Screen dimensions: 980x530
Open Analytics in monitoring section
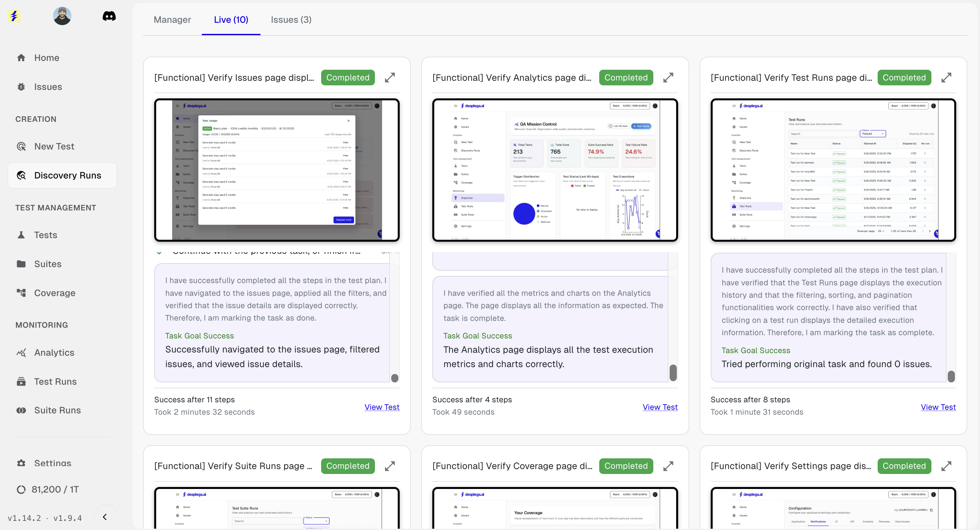[54, 352]
